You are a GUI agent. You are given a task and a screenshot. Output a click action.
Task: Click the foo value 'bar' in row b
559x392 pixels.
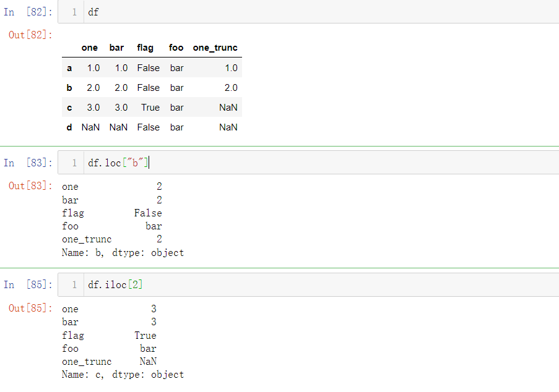pyautogui.click(x=177, y=88)
